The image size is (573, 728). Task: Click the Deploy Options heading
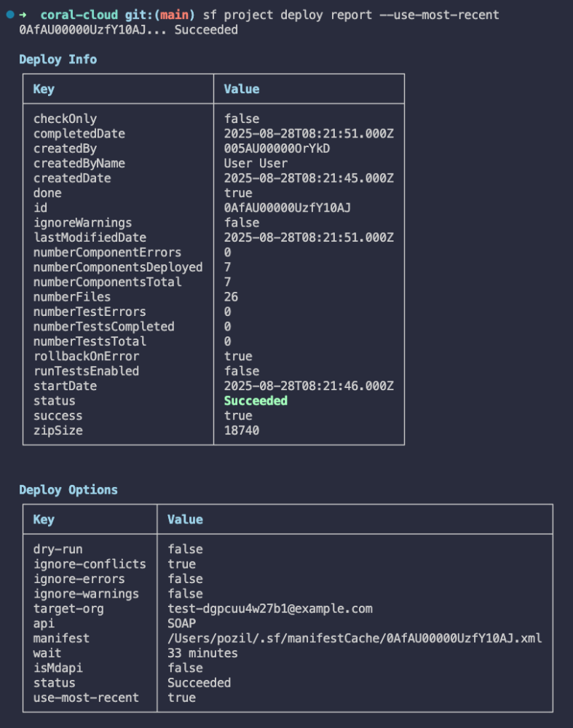[68, 490]
